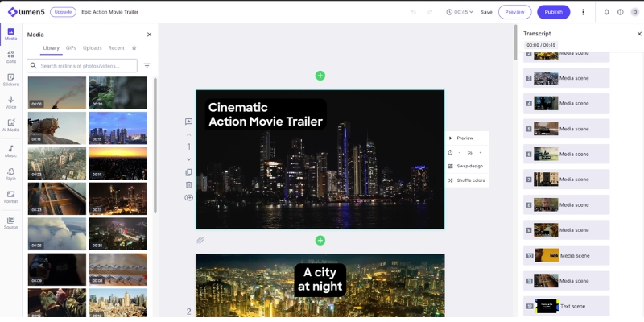Undo the last action
The height and width of the screenshot is (322, 644).
414,12
